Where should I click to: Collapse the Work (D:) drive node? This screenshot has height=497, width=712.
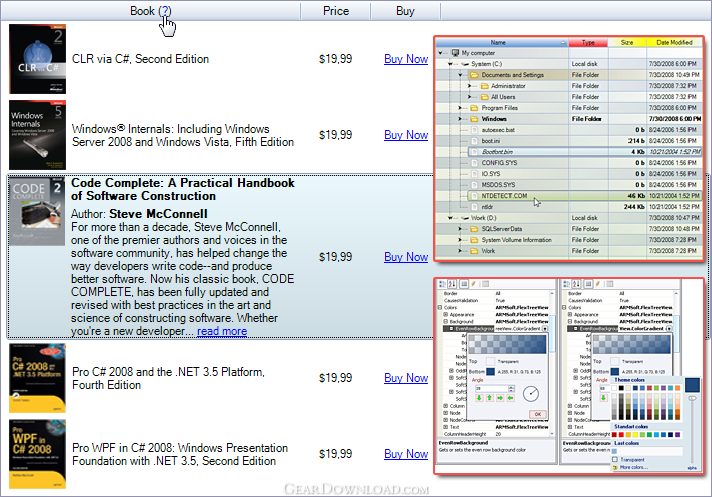pos(450,218)
